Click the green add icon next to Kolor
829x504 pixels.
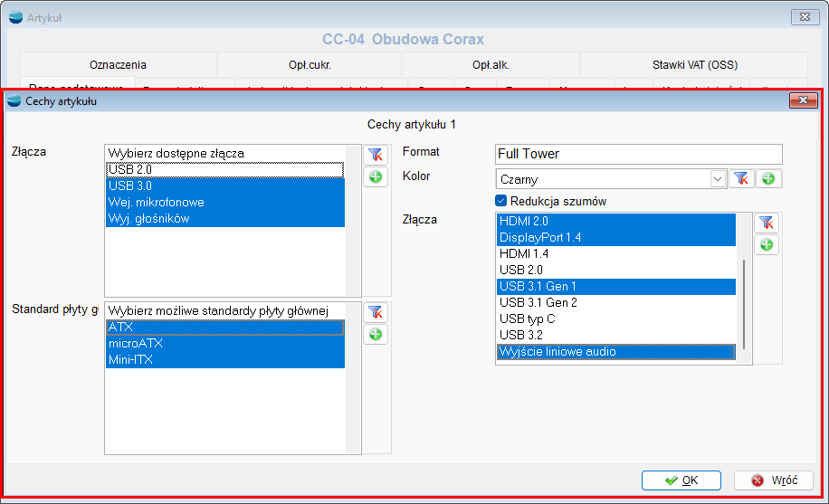click(x=768, y=179)
